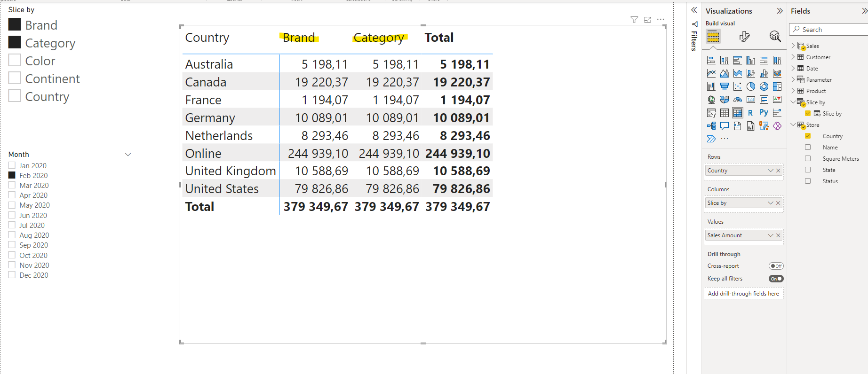Open Focus mode for the matrix
This screenshot has height=374, width=868.
coord(647,20)
